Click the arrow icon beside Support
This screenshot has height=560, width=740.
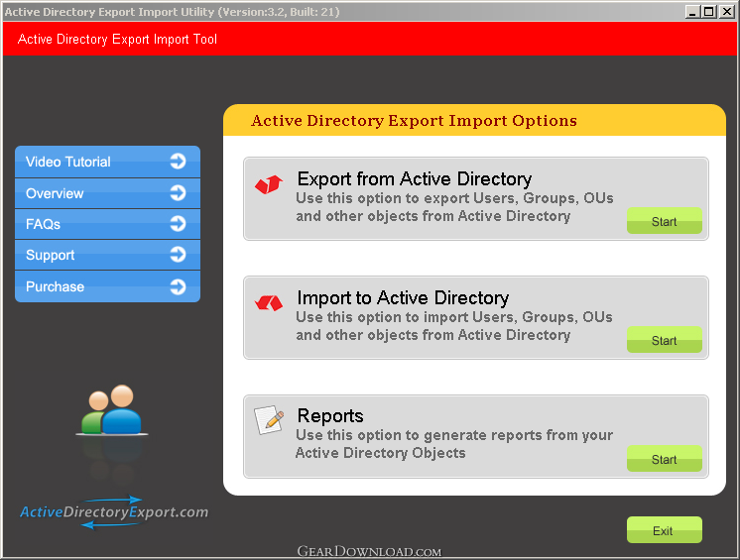tap(178, 255)
